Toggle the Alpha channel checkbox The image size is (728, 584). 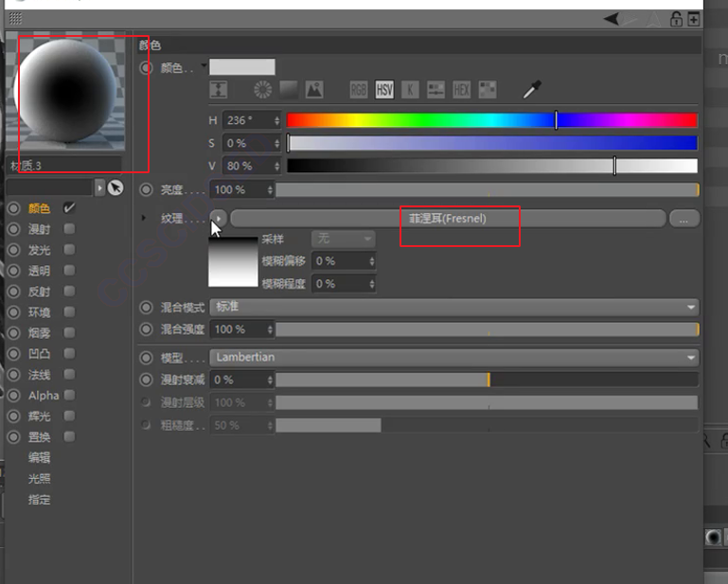pos(69,395)
